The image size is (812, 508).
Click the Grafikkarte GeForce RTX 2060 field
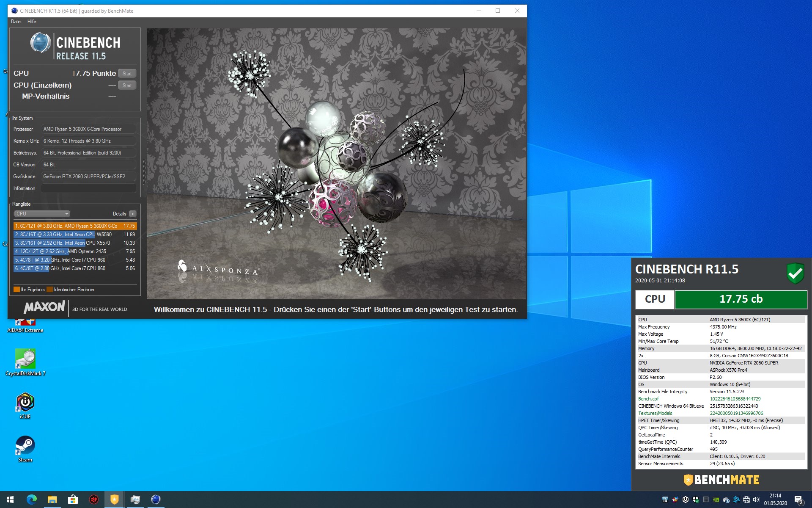tap(89, 177)
